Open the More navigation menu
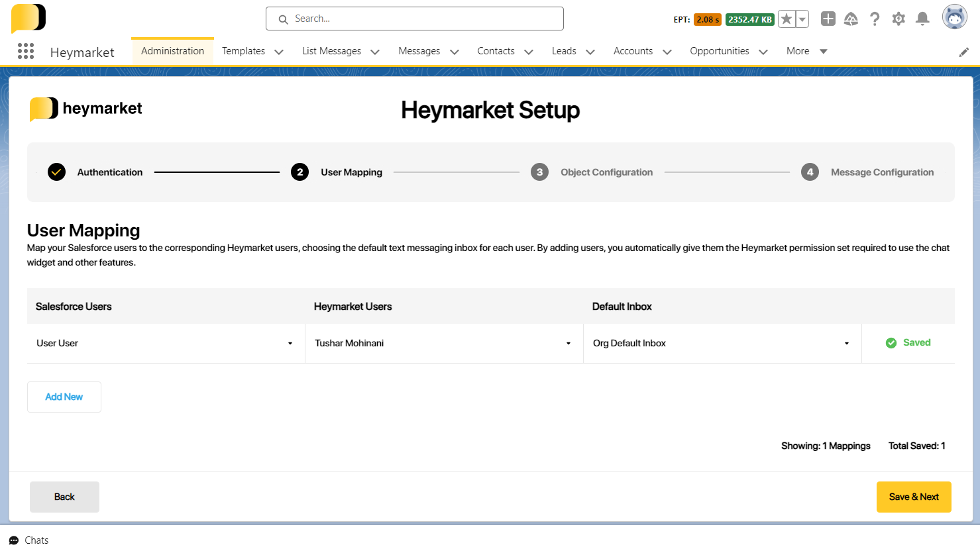The height and width of the screenshot is (551, 980). tap(806, 51)
